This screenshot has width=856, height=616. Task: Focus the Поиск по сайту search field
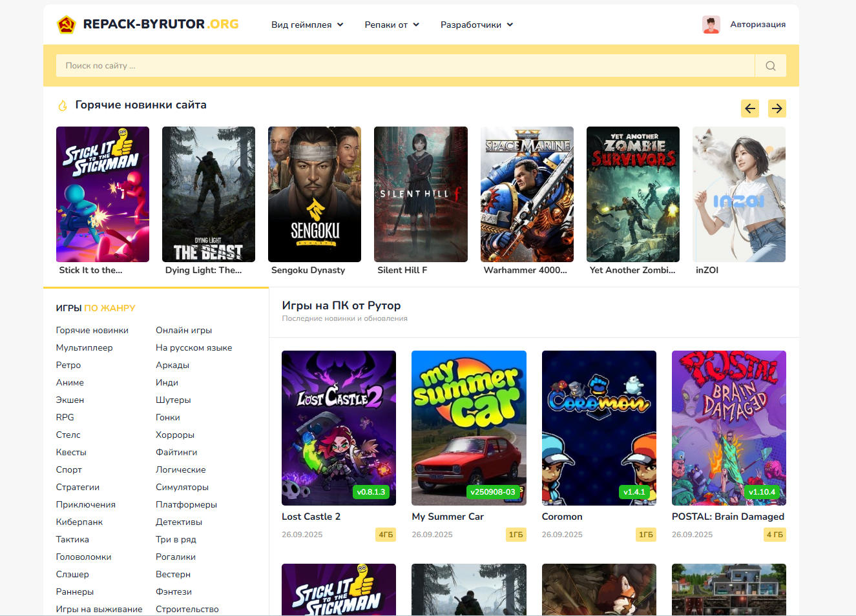pos(406,66)
